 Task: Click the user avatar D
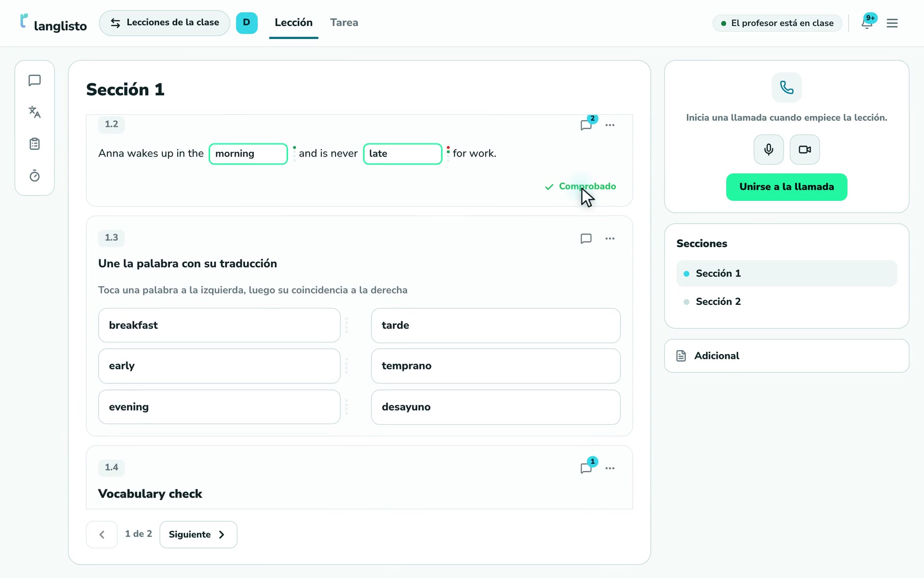tap(246, 23)
